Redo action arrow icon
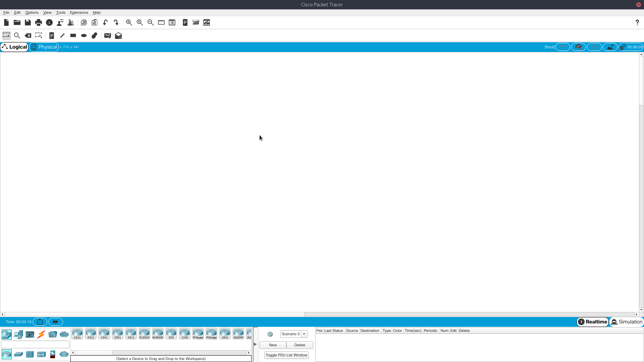Screen dimensions: 644x362 pyautogui.click(x=116, y=22)
